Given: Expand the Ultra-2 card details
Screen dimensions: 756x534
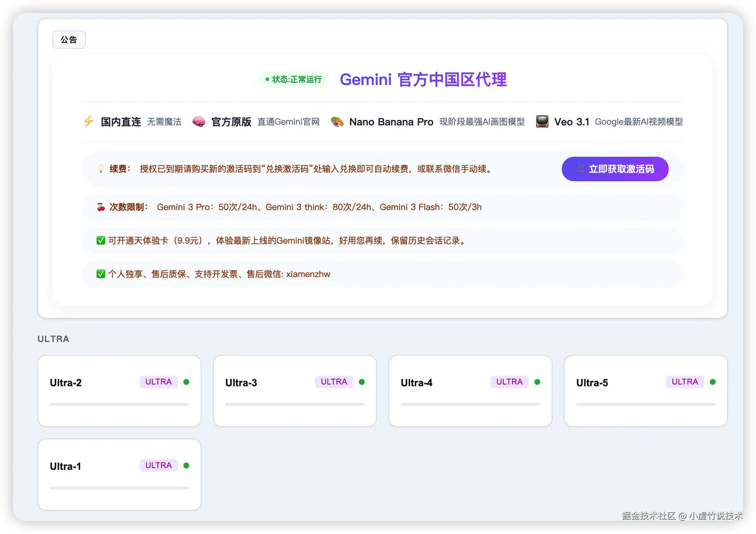Looking at the screenshot, I should 119,391.
